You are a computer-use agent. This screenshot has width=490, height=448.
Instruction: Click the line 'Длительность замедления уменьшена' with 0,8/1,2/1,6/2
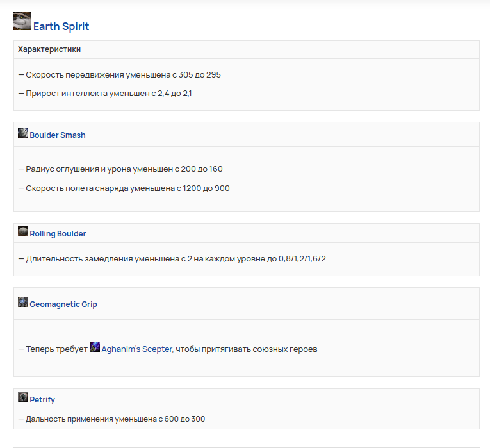click(x=172, y=259)
